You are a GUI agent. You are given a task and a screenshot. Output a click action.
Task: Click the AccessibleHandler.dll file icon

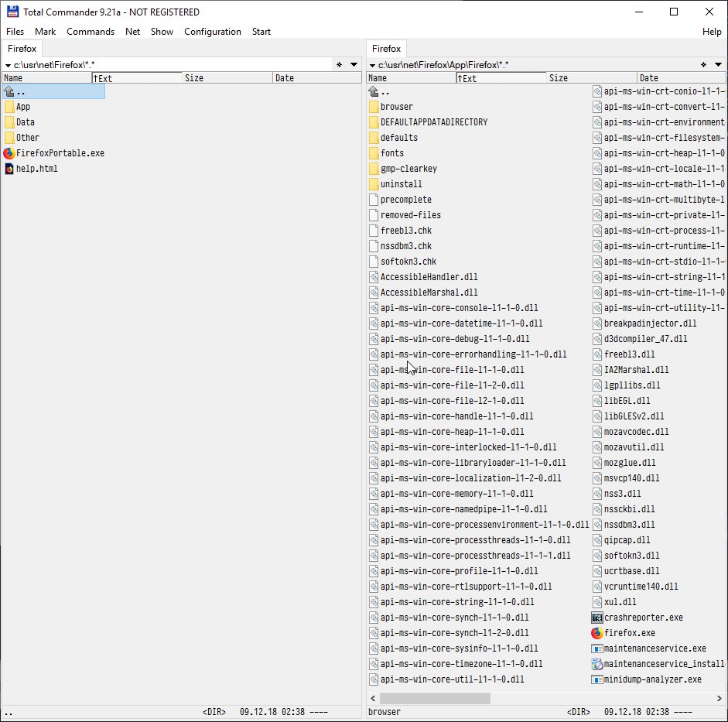(374, 277)
